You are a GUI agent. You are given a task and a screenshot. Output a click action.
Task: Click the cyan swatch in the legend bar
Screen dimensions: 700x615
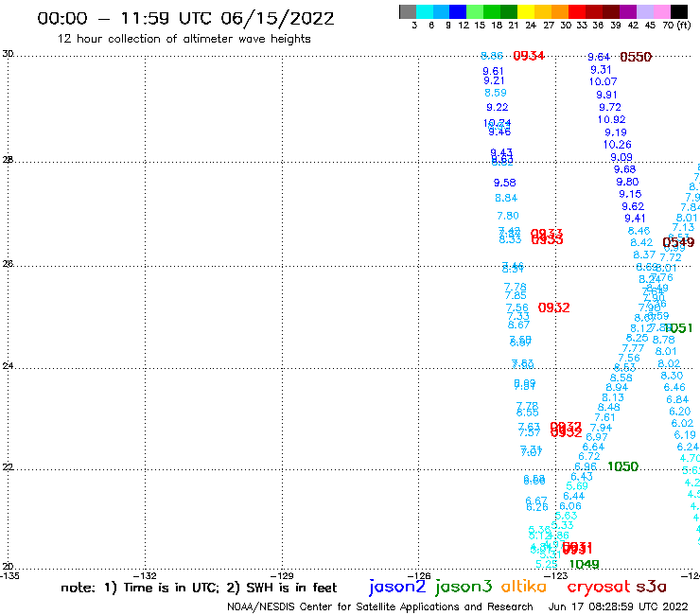(x=425, y=11)
